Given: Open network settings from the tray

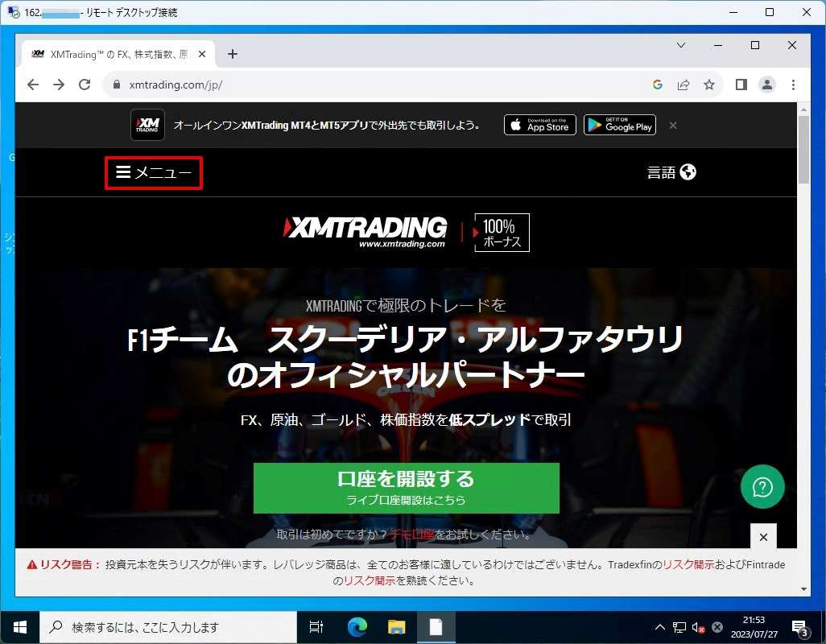Looking at the screenshot, I should [x=679, y=627].
